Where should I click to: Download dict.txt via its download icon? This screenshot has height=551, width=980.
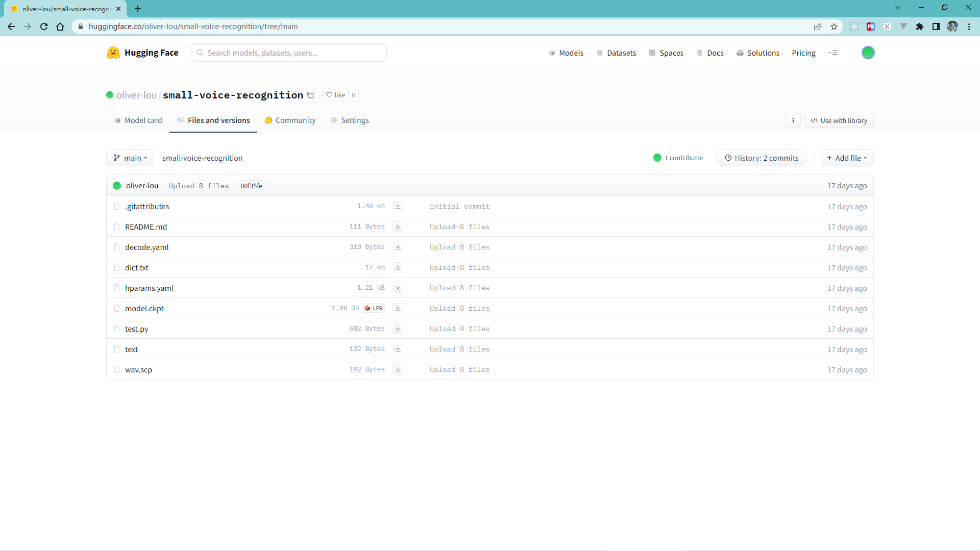(398, 267)
